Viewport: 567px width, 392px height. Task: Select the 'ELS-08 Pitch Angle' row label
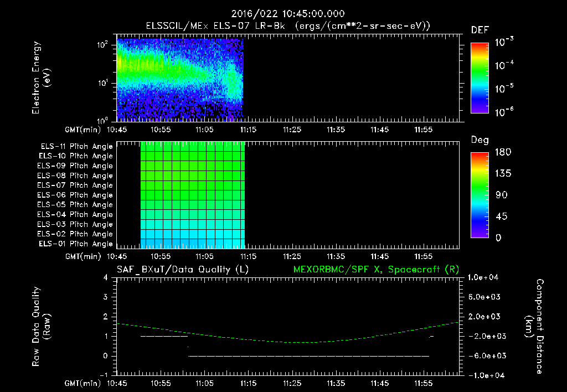point(75,176)
